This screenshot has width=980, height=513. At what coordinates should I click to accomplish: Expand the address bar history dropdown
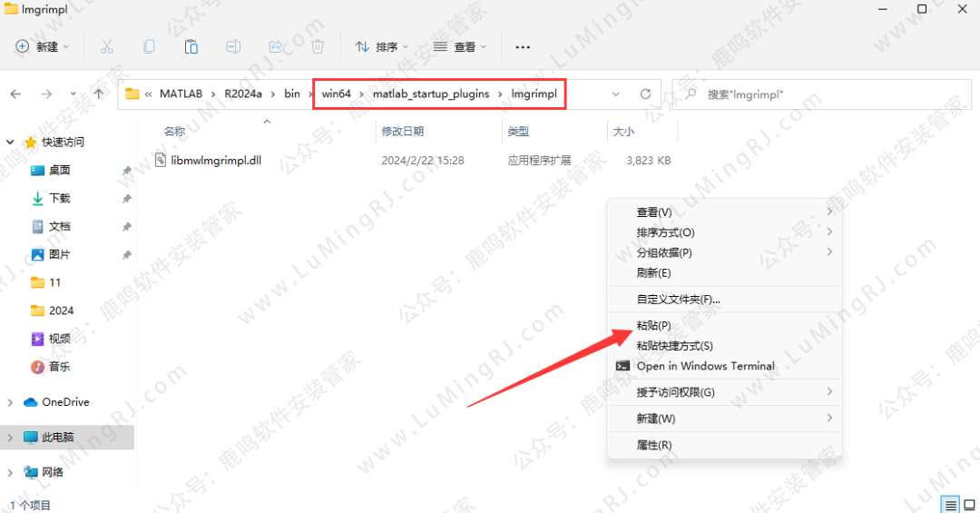pos(615,94)
